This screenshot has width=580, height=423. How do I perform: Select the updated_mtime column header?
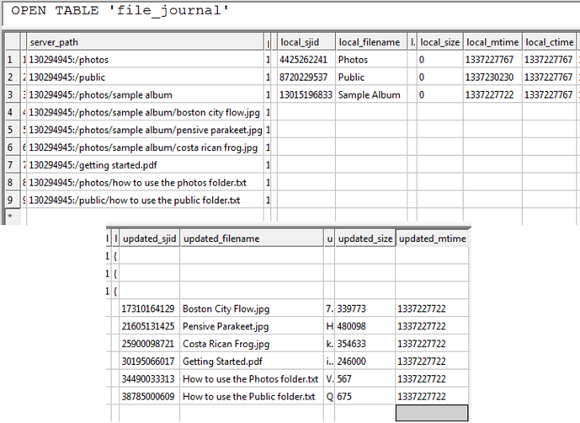(x=432, y=238)
